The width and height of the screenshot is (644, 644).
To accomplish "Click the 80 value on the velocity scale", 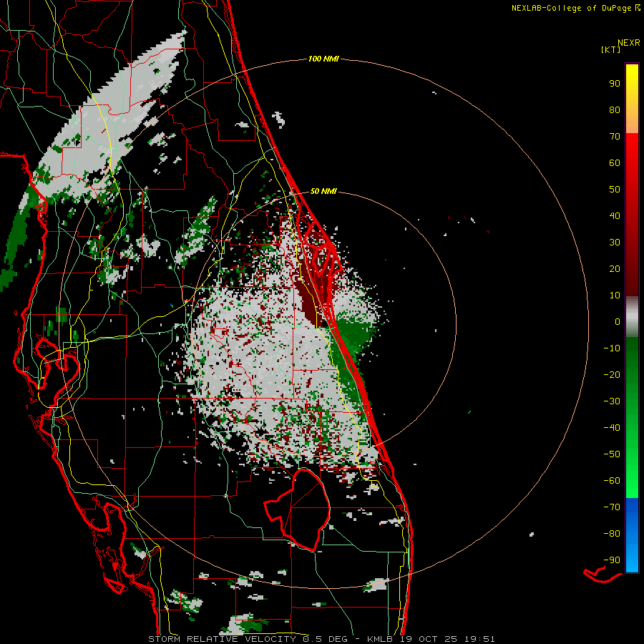I will click(x=615, y=110).
